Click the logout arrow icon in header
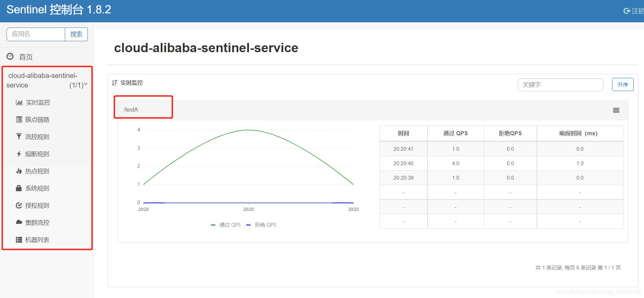 pos(627,11)
